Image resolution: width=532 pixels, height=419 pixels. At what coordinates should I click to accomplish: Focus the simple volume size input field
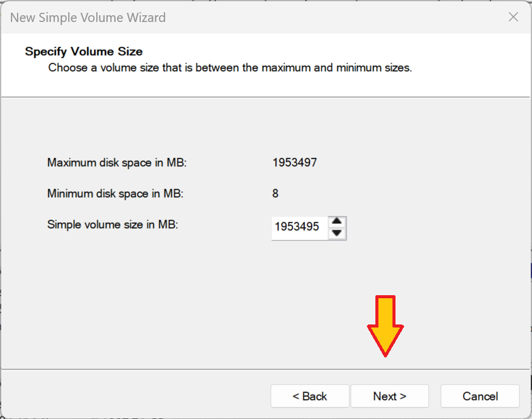(x=298, y=227)
